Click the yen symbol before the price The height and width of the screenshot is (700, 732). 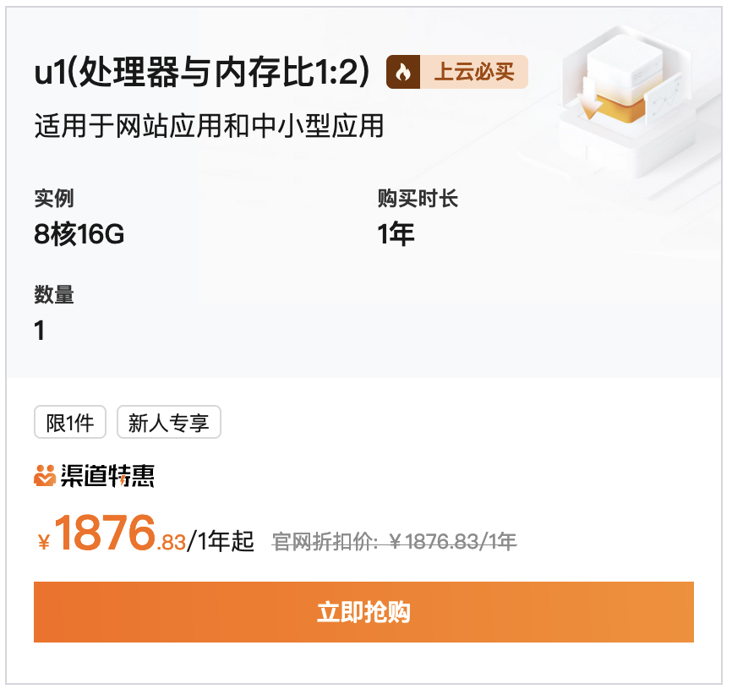(44, 542)
